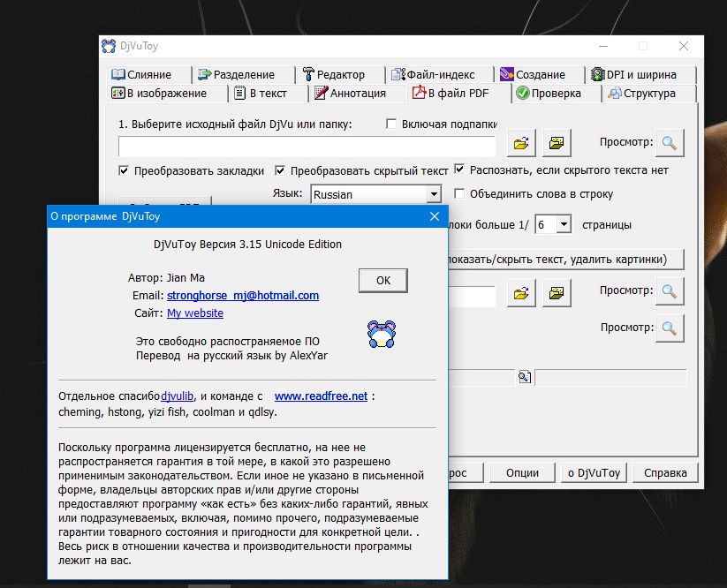Click the В файл PDF tab
The width and height of the screenshot is (727, 588).
coord(458,93)
